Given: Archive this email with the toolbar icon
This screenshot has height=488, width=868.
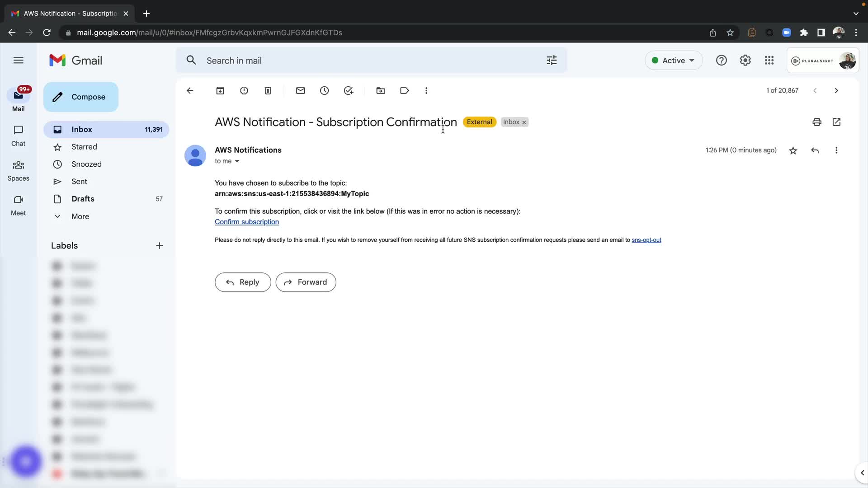Looking at the screenshot, I should [220, 90].
